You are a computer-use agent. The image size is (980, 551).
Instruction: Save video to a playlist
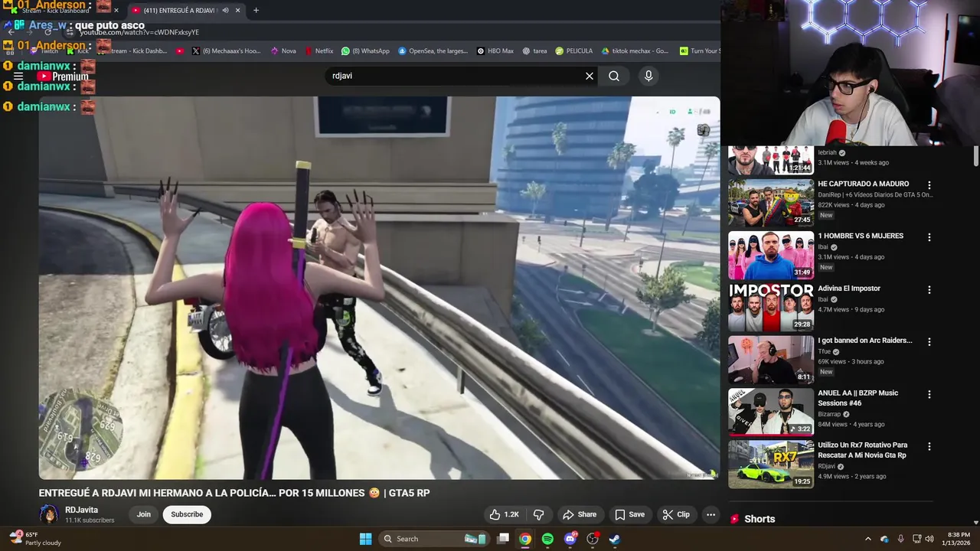[629, 514]
